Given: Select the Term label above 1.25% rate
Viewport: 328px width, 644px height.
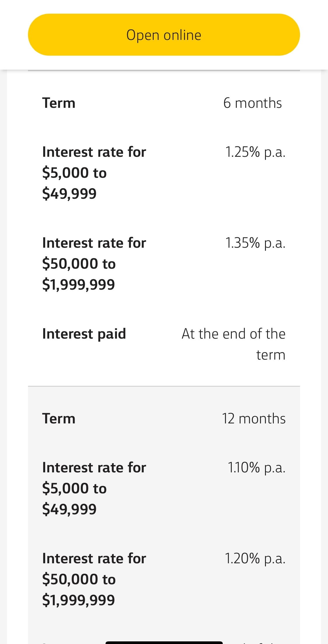Looking at the screenshot, I should pyautogui.click(x=59, y=103).
